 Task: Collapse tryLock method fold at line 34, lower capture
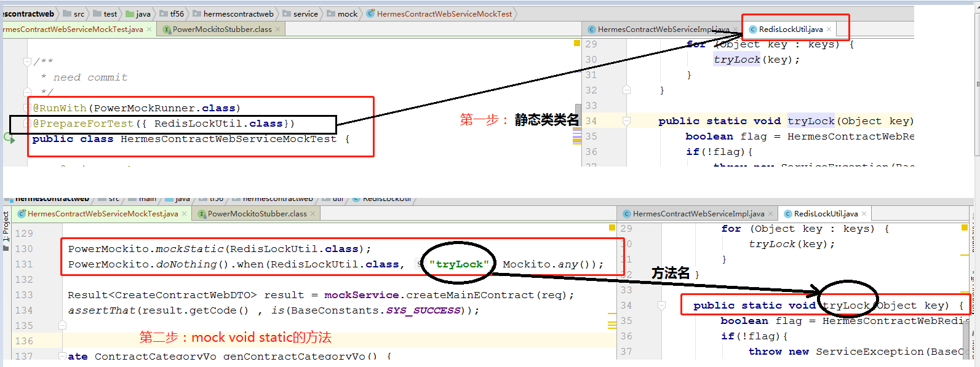(x=661, y=305)
